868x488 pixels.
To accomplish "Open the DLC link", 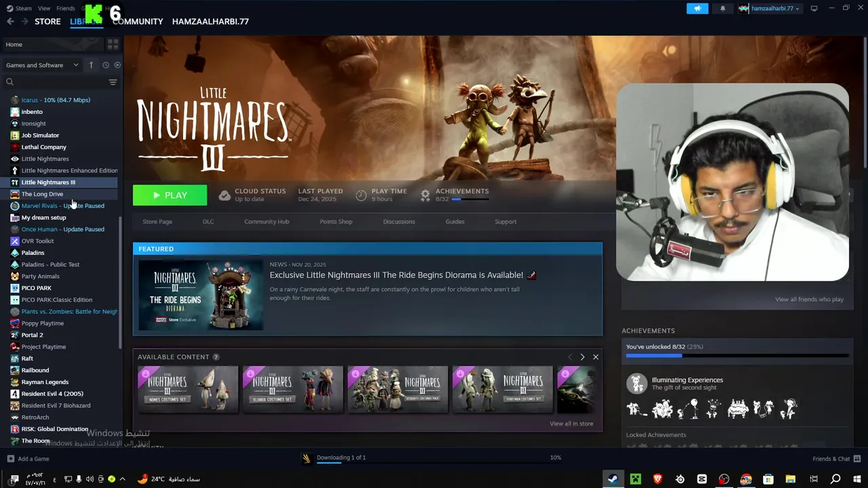I will [x=208, y=222].
